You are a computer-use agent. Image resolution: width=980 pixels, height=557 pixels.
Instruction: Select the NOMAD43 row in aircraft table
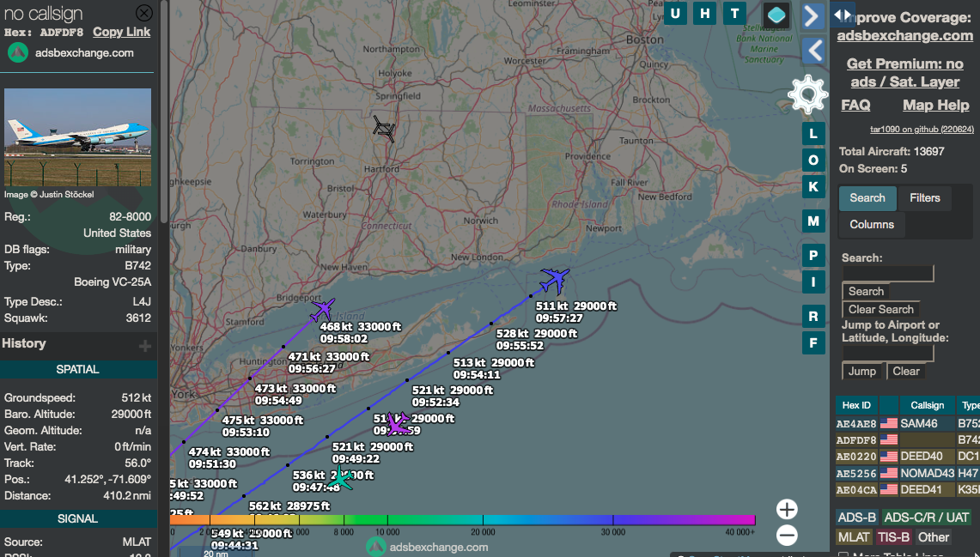[908, 474]
